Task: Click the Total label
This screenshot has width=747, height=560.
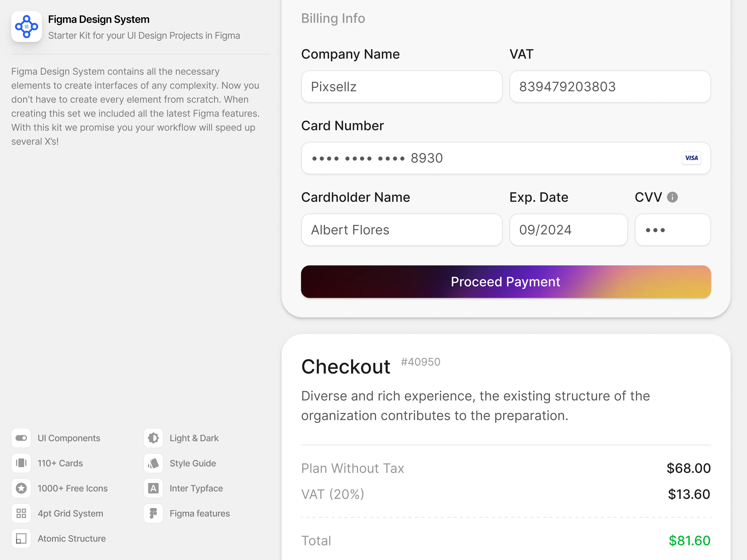Action: (x=316, y=540)
